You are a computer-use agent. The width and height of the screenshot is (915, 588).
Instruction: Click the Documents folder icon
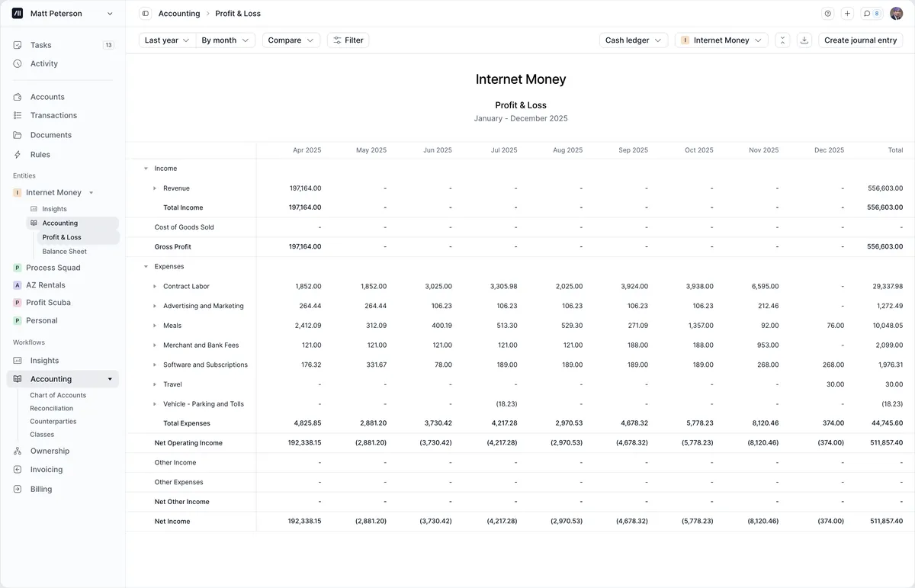18,135
